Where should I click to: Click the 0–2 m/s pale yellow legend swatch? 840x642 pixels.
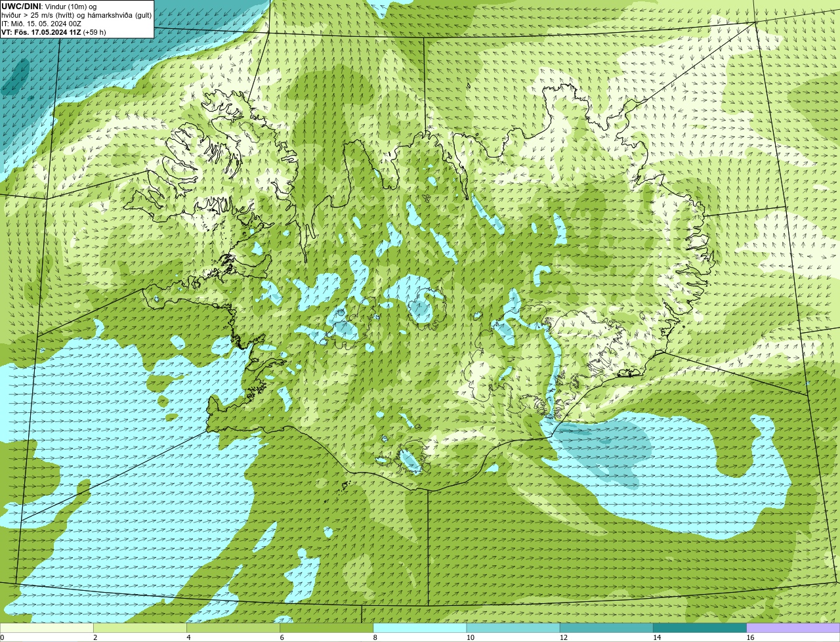tap(47, 628)
